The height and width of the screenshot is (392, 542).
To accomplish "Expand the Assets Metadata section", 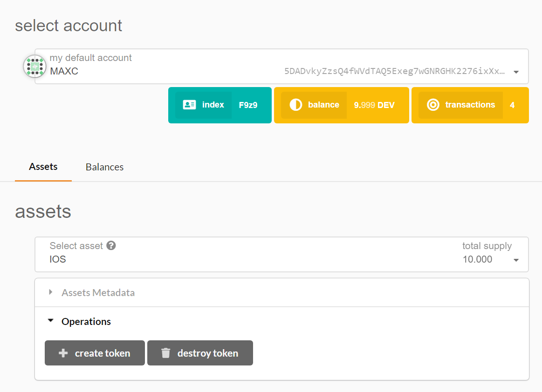I will click(98, 293).
